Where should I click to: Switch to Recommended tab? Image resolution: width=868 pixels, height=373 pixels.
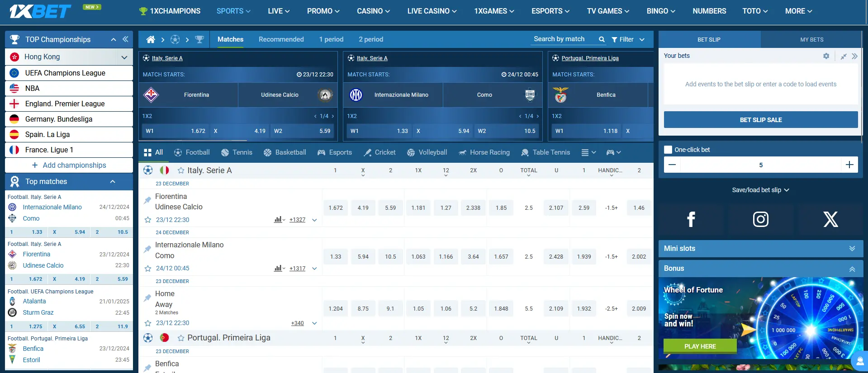(281, 39)
